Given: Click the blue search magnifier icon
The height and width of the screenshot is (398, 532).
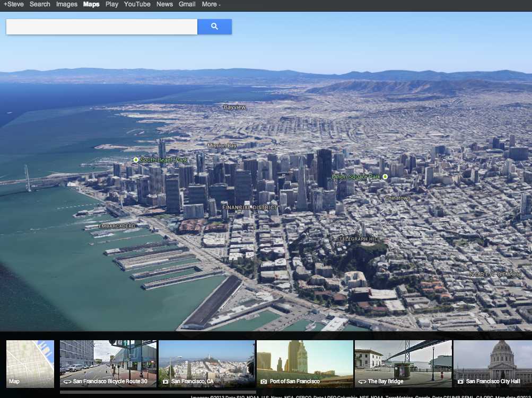Looking at the screenshot, I should (214, 26).
